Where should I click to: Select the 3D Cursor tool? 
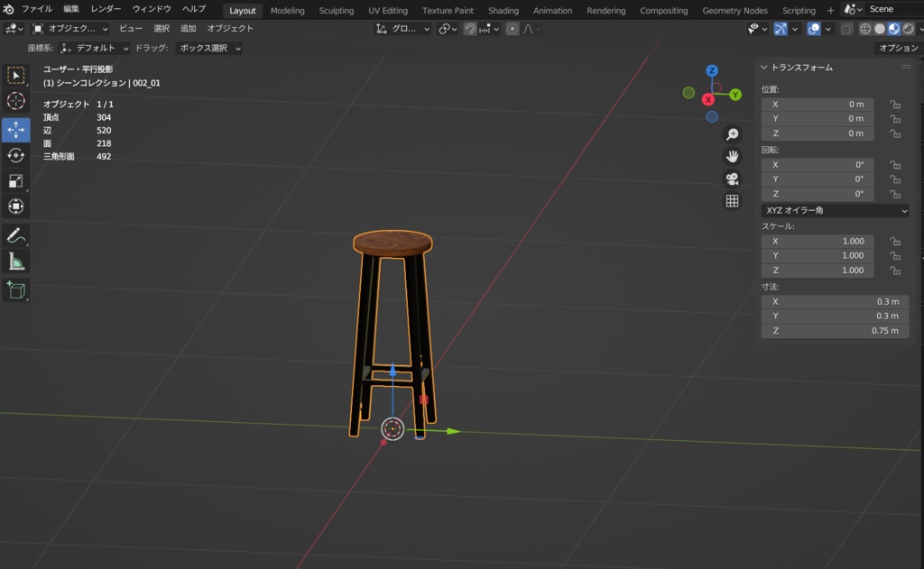(16, 101)
